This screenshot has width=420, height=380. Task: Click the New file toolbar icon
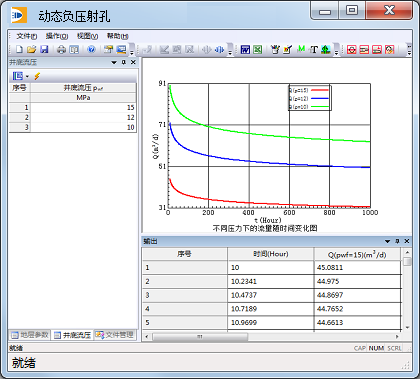pos(19,50)
